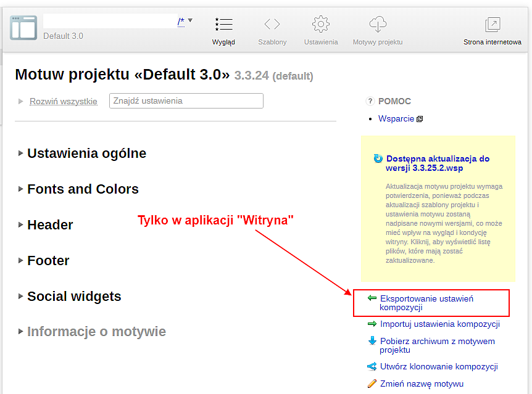Click the POMOC heading text

click(394, 101)
